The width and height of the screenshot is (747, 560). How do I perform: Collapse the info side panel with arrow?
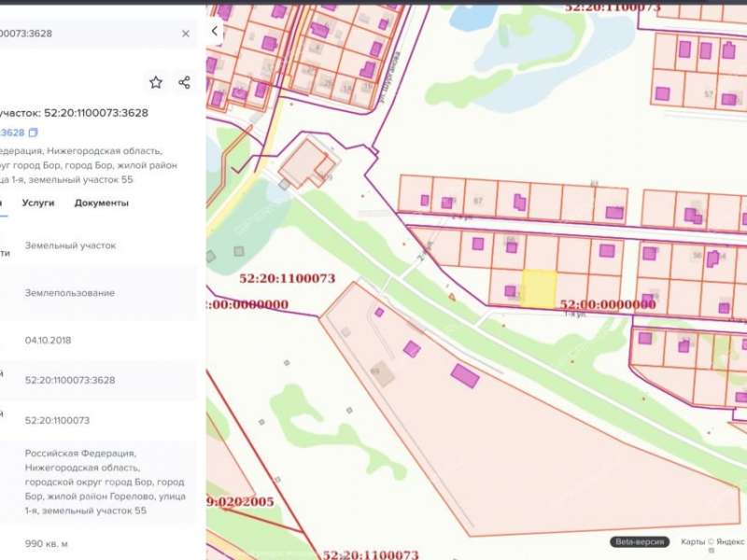215,31
